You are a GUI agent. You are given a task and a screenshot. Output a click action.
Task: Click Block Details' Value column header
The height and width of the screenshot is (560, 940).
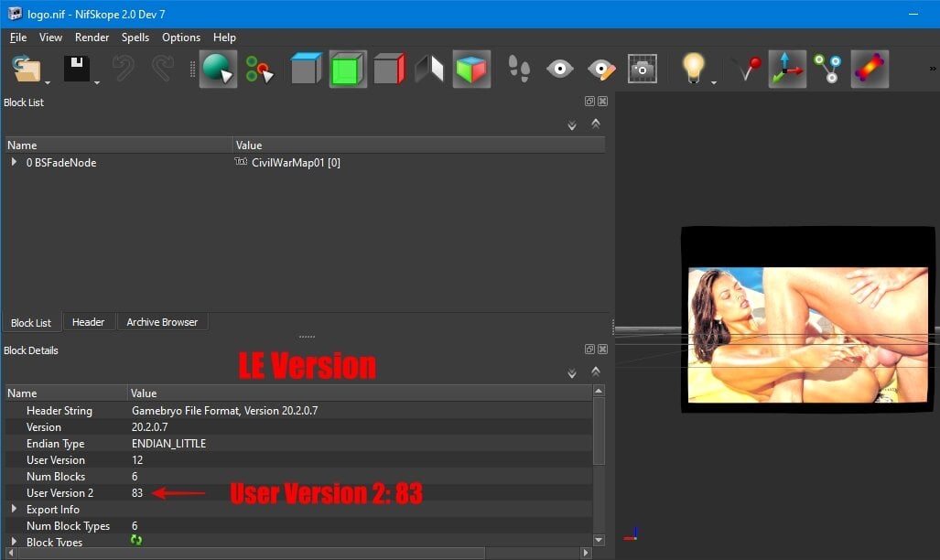click(x=360, y=393)
